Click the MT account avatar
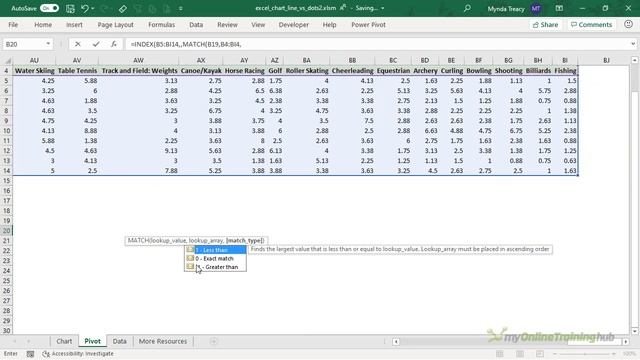The image size is (640, 360). [536, 8]
